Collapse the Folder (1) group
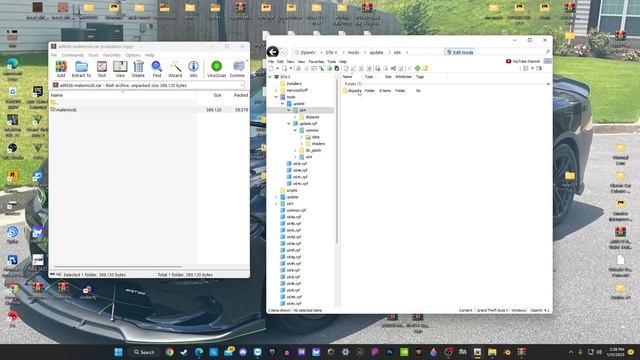The height and width of the screenshot is (360, 640). 548,84
